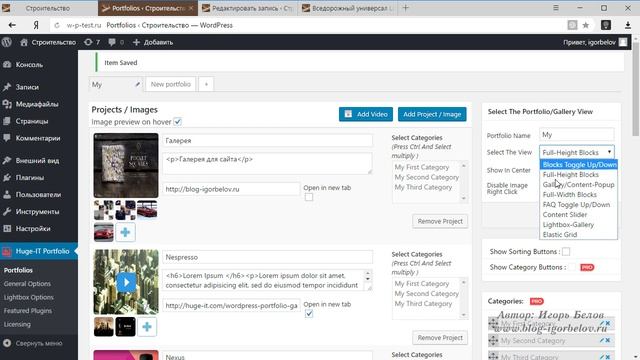Click the user avatar next to igorbelov
The height and width of the screenshot is (360, 640).
(623, 42)
